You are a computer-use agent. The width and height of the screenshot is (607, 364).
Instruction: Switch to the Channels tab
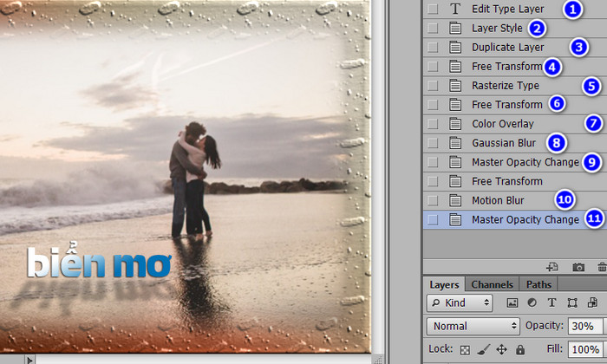click(492, 285)
